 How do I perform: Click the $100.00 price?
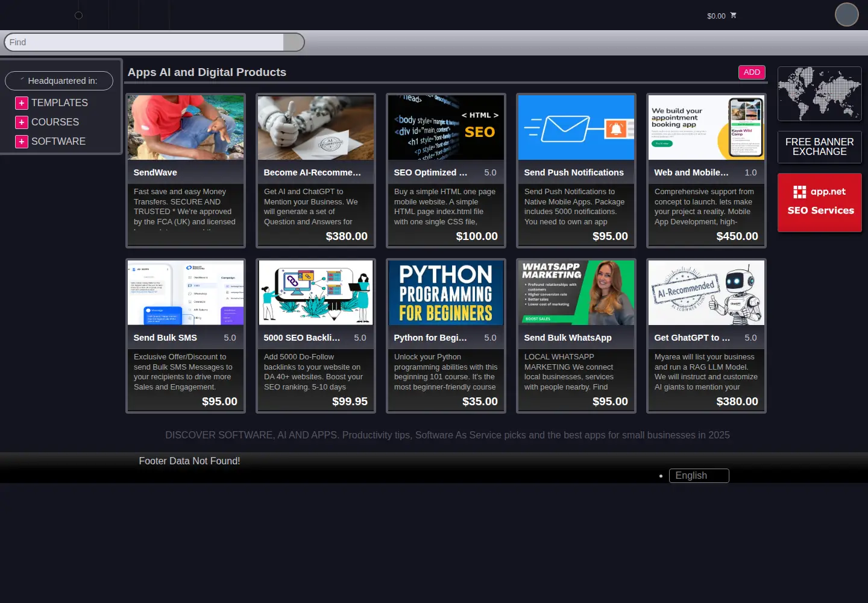pos(477,236)
